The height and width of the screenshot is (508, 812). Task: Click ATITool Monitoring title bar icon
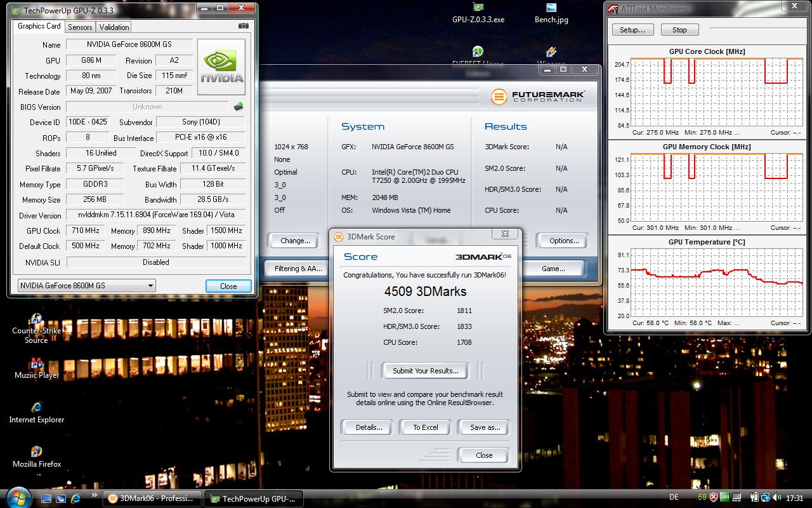tap(613, 9)
